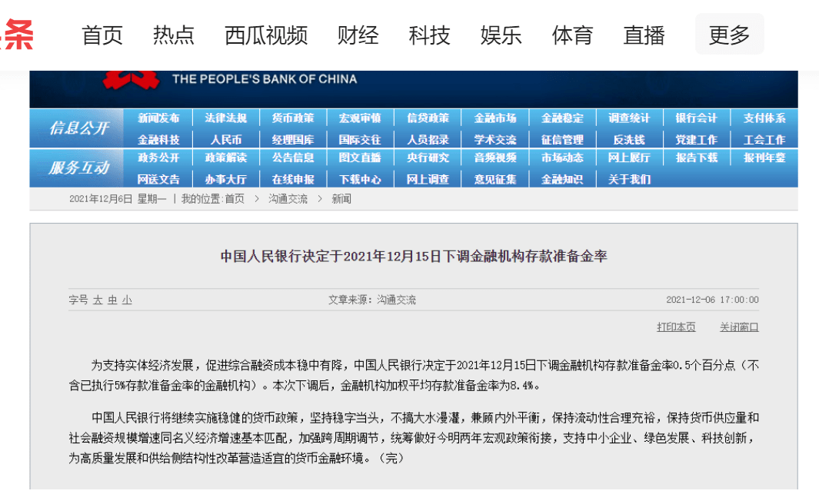Click the 沟通交流 breadcrumb link
This screenshot has height=504, width=819.
pos(288,199)
